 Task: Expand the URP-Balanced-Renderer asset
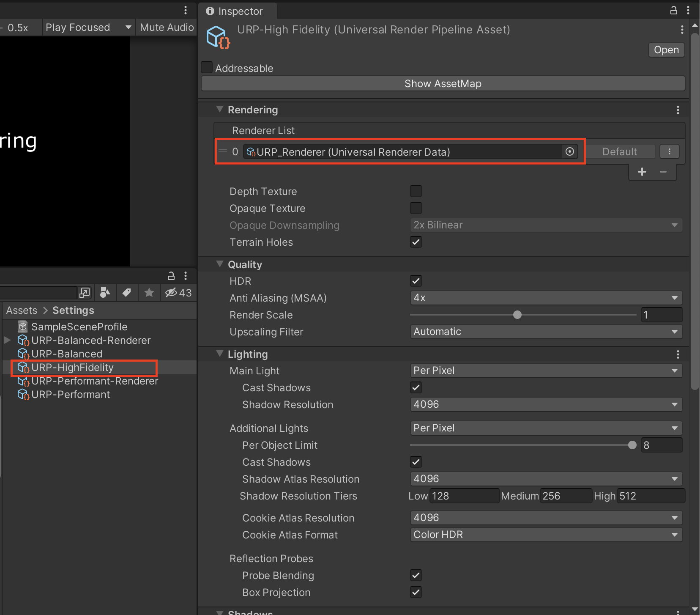point(7,340)
